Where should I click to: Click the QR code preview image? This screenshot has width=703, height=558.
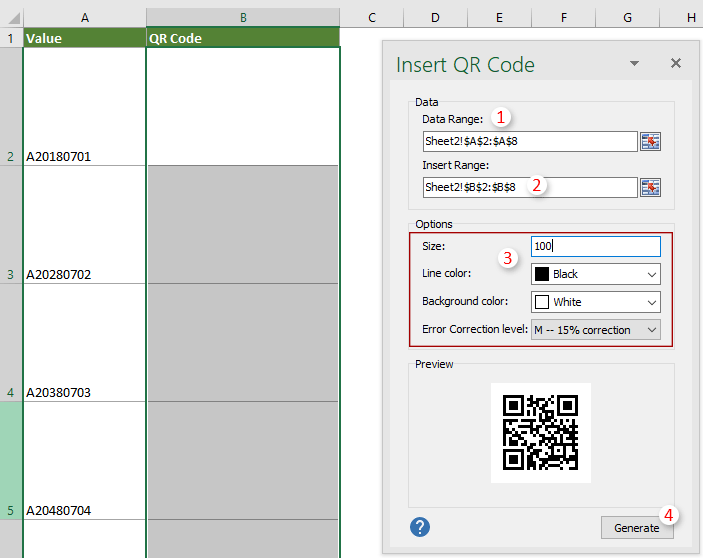coord(541,433)
